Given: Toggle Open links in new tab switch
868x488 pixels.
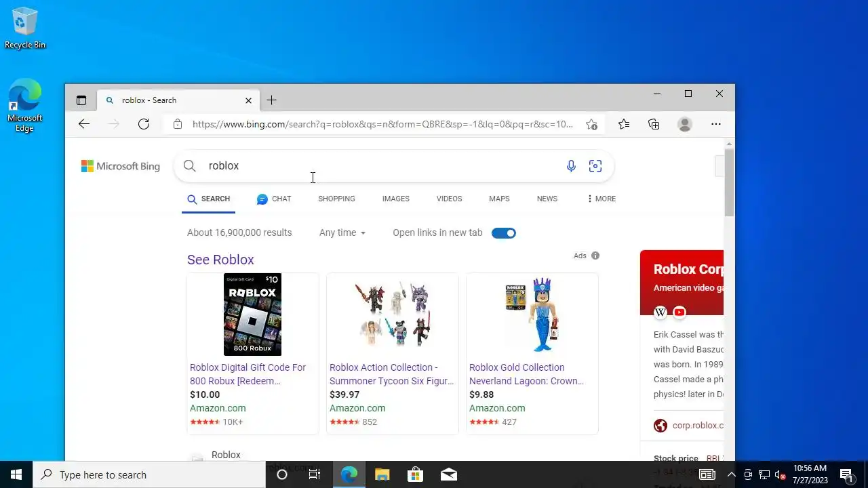Looking at the screenshot, I should (x=504, y=233).
